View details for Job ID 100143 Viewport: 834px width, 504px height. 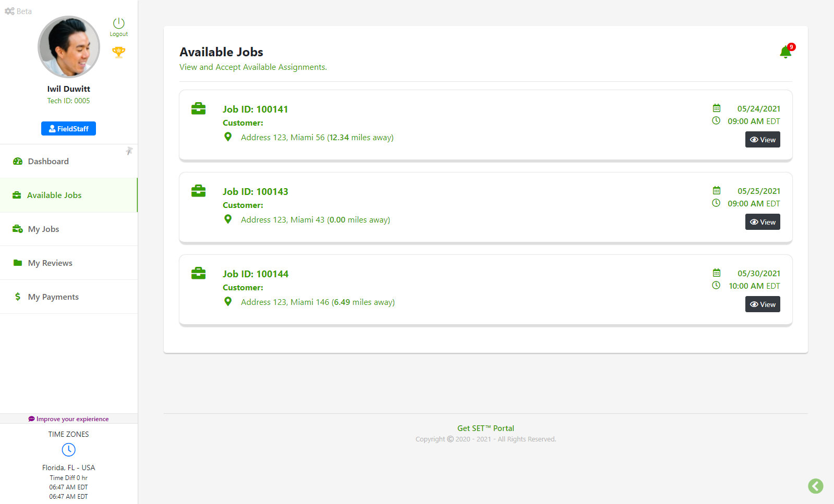(x=762, y=222)
